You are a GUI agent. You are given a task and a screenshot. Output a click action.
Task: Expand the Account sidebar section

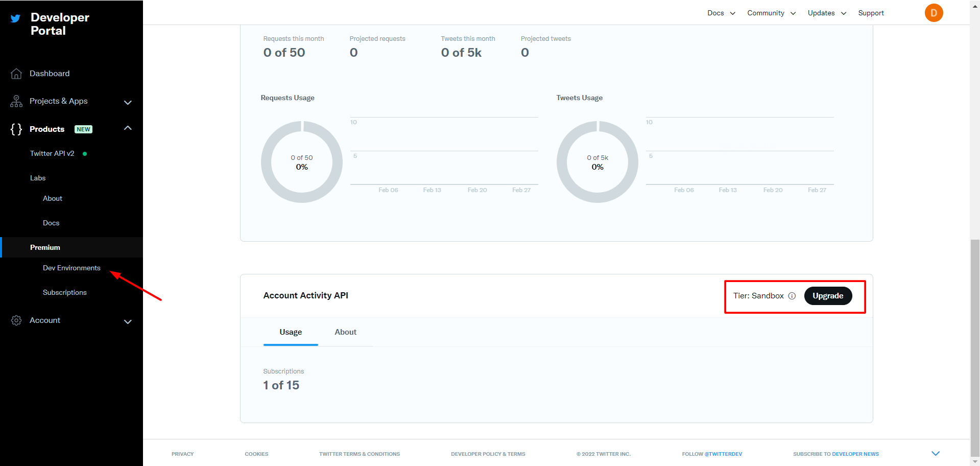point(128,321)
